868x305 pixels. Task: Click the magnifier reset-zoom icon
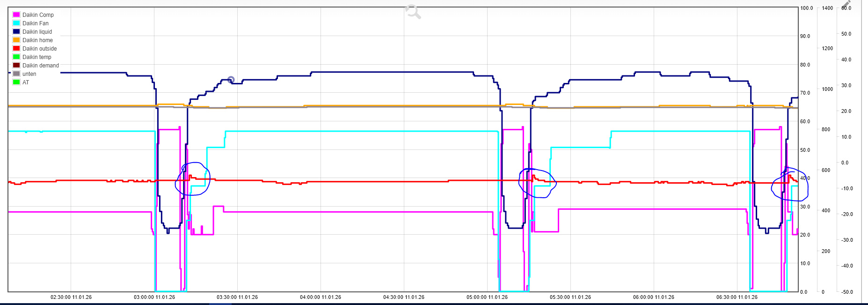coord(413,12)
